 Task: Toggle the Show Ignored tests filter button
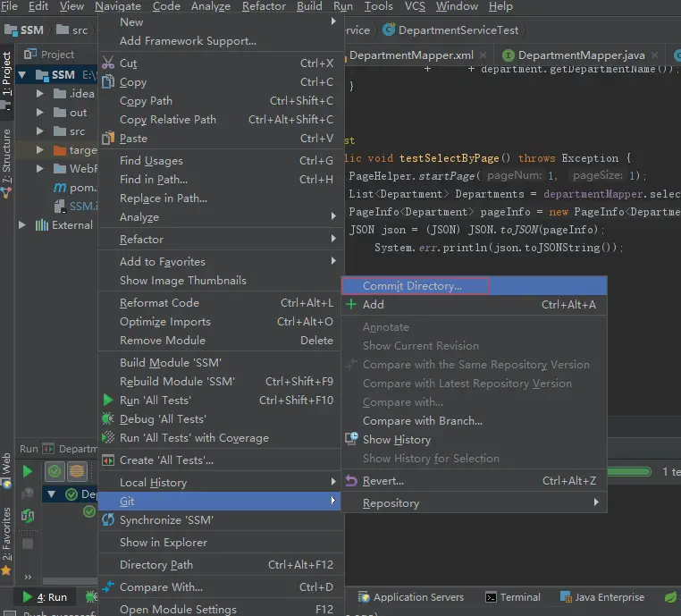click(x=78, y=471)
